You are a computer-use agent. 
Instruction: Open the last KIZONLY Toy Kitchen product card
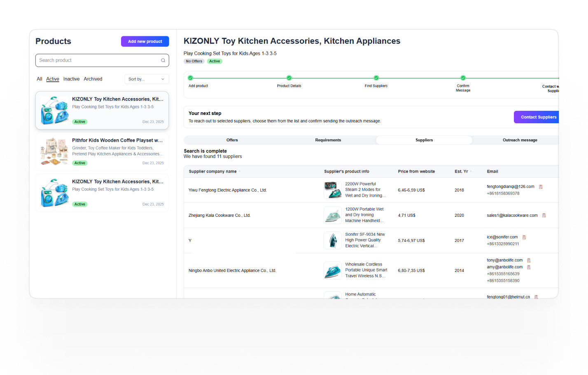(102, 193)
